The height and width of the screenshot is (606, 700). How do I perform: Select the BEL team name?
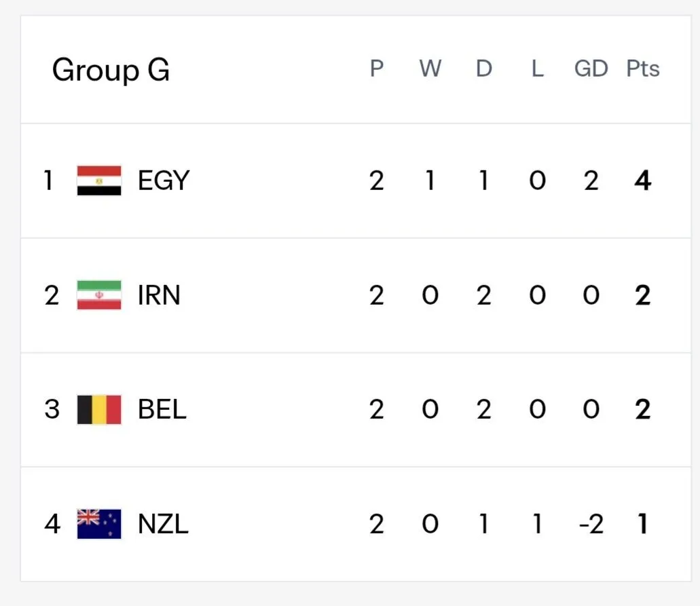[162, 409]
